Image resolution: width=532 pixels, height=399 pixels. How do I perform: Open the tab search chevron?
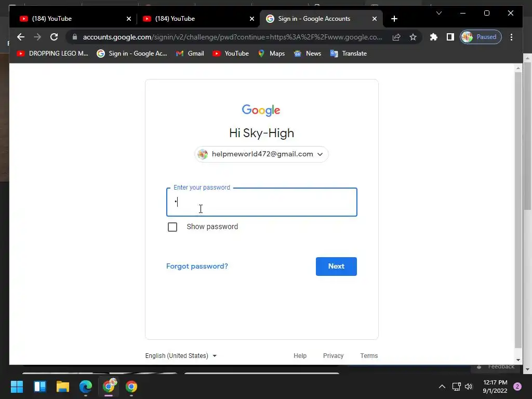438,13
